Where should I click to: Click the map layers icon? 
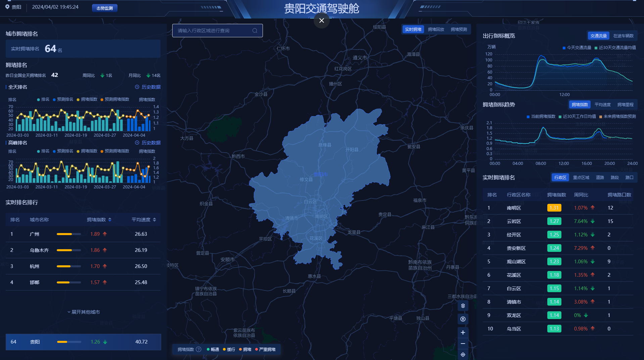point(463,306)
